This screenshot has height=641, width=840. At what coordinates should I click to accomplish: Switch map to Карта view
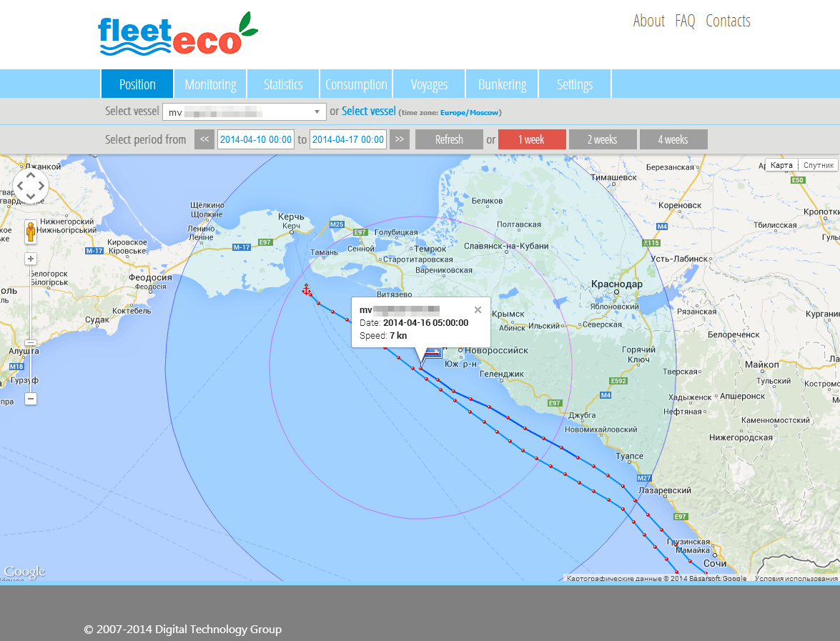click(781, 165)
